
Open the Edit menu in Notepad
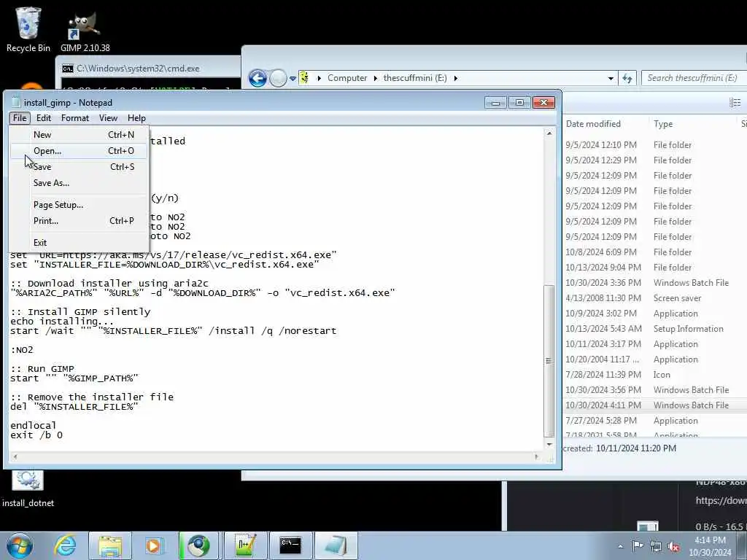click(43, 118)
